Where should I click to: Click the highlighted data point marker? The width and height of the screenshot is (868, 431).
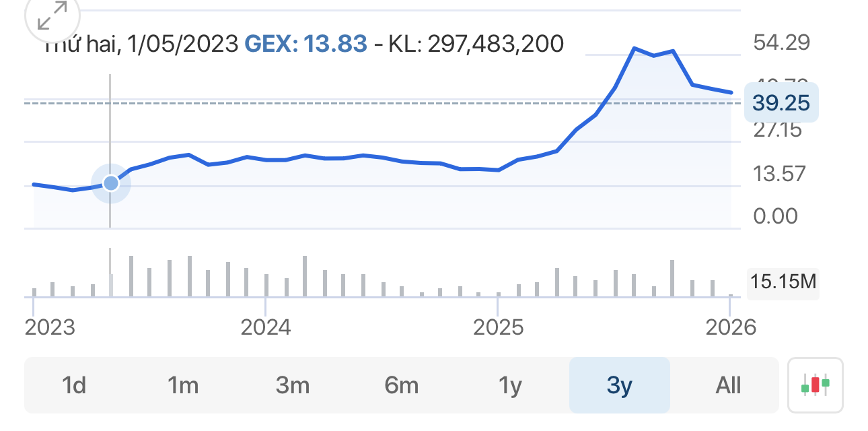[x=110, y=183]
